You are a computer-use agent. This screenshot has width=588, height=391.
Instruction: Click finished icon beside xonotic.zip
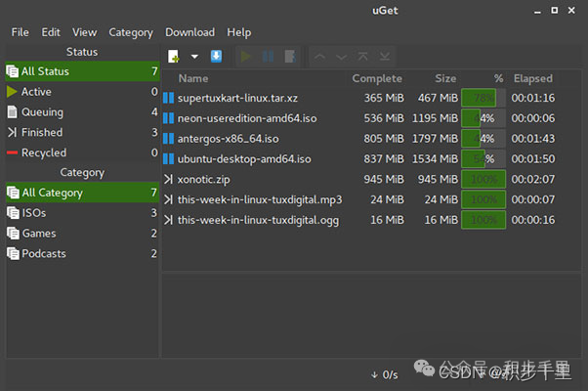click(168, 179)
